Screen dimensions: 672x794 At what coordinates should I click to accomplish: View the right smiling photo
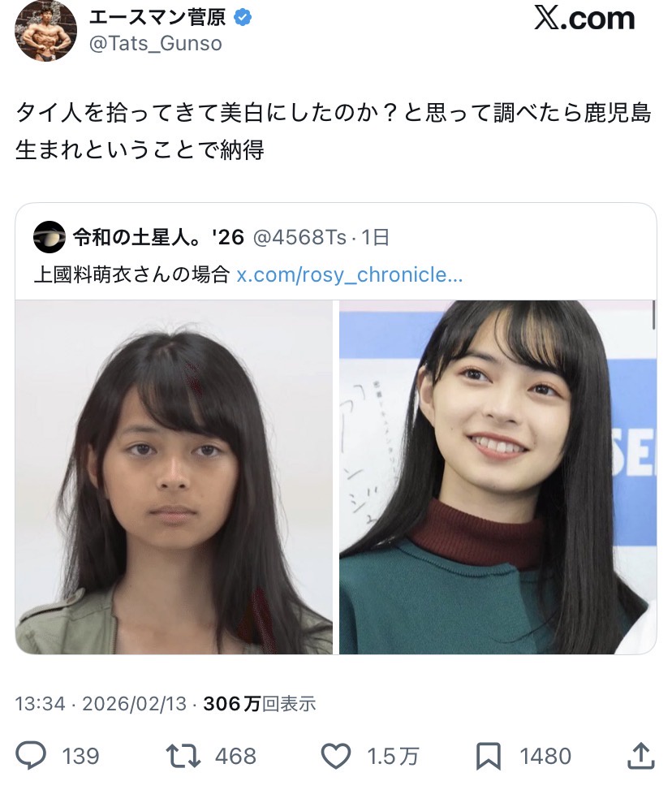498,477
